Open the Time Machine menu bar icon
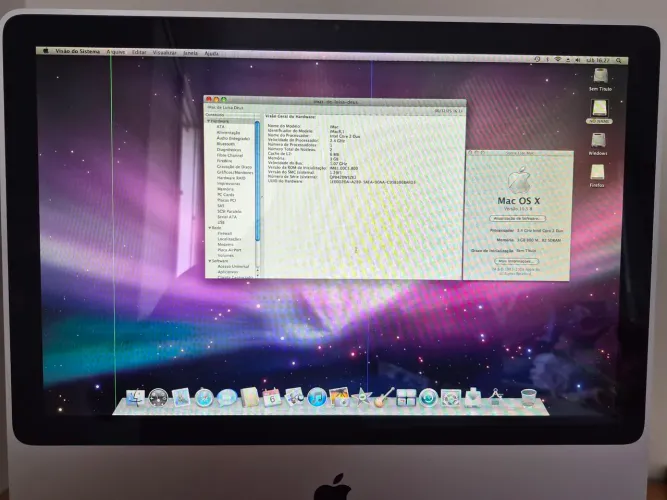This screenshot has height=500, width=667. [537, 59]
